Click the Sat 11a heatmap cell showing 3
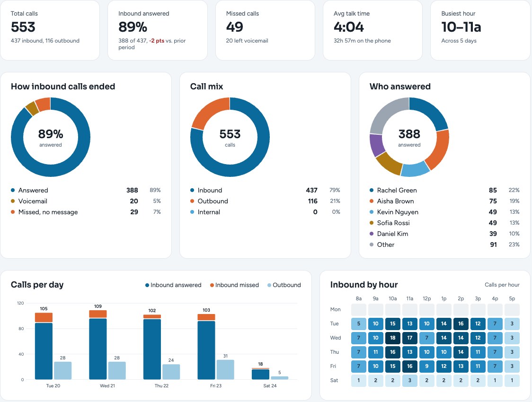The width and height of the screenshot is (532, 402). point(409,381)
